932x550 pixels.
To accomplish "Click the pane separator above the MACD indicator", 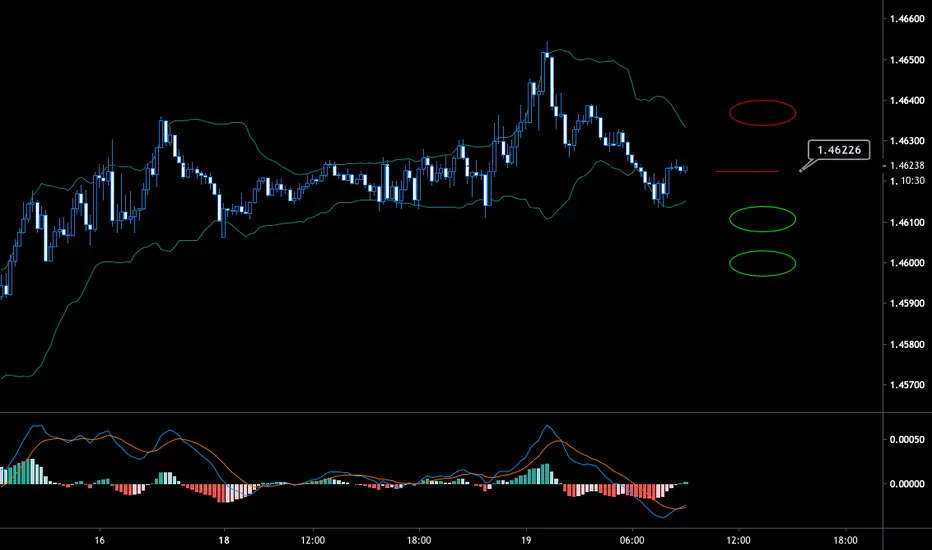I will [441, 412].
